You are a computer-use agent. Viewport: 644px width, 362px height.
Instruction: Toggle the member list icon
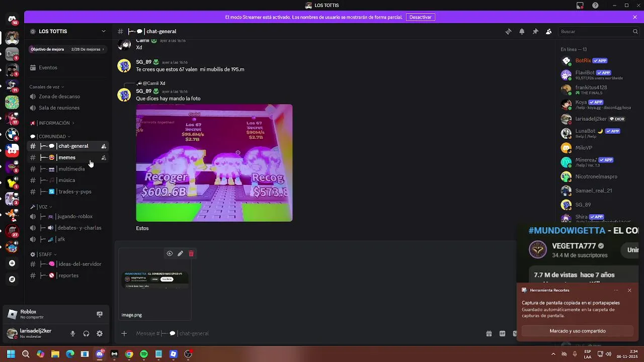(x=549, y=31)
